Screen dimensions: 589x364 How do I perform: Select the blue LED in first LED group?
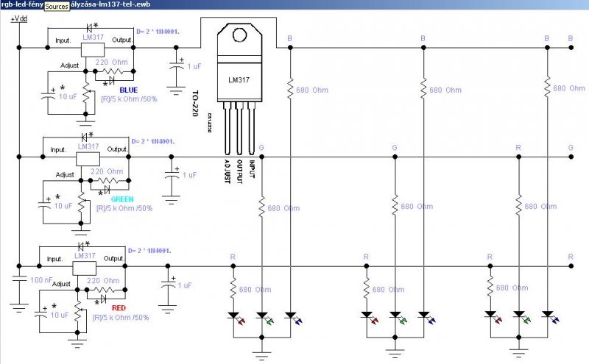click(293, 318)
